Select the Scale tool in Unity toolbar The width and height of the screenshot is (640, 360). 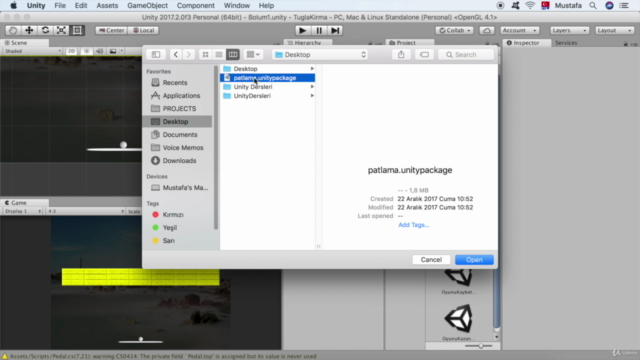[61, 30]
